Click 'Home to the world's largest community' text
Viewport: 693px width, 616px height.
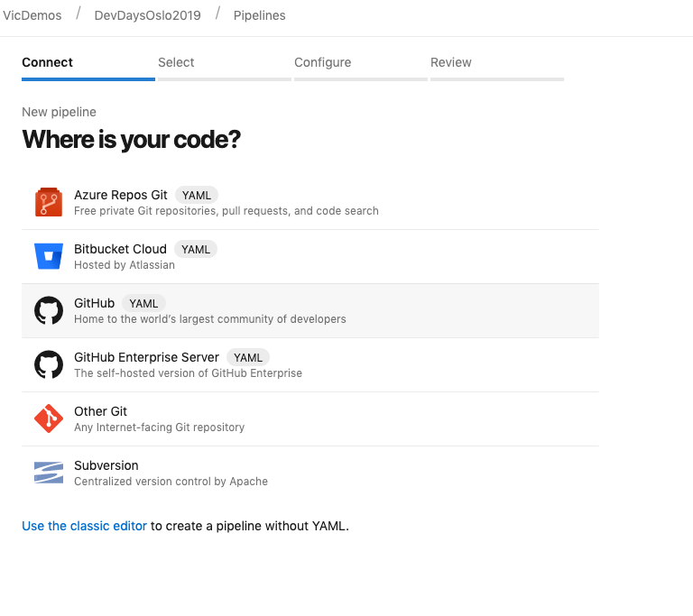210,319
